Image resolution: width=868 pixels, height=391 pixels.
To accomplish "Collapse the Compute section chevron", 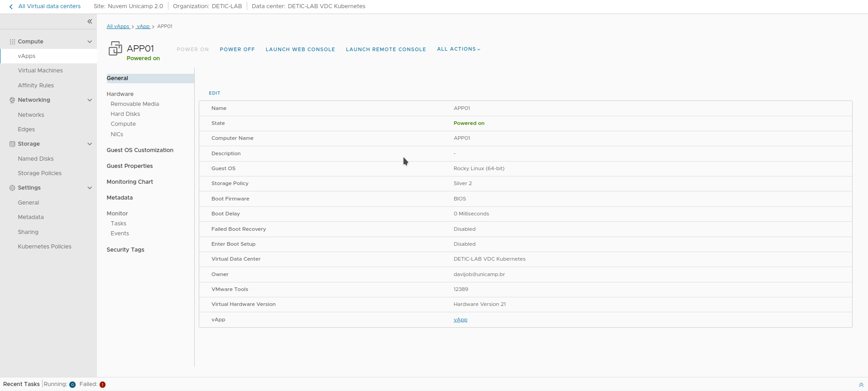I will [90, 42].
